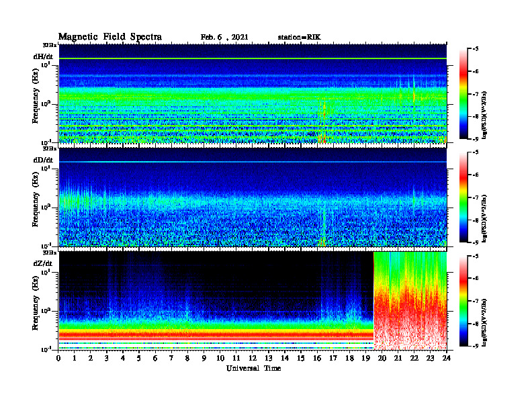Click the "5" tick on the Universal Time axis
Image resolution: width=532 pixels, height=411 pixels.
(x=139, y=358)
